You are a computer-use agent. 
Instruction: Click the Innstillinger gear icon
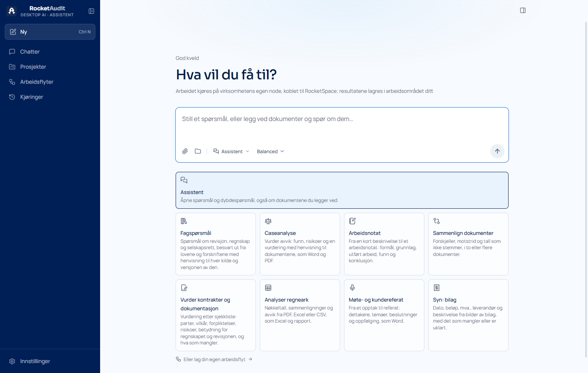[x=12, y=361]
